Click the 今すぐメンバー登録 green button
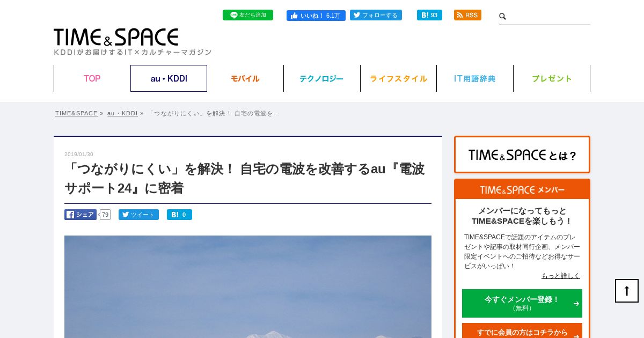 (x=522, y=303)
